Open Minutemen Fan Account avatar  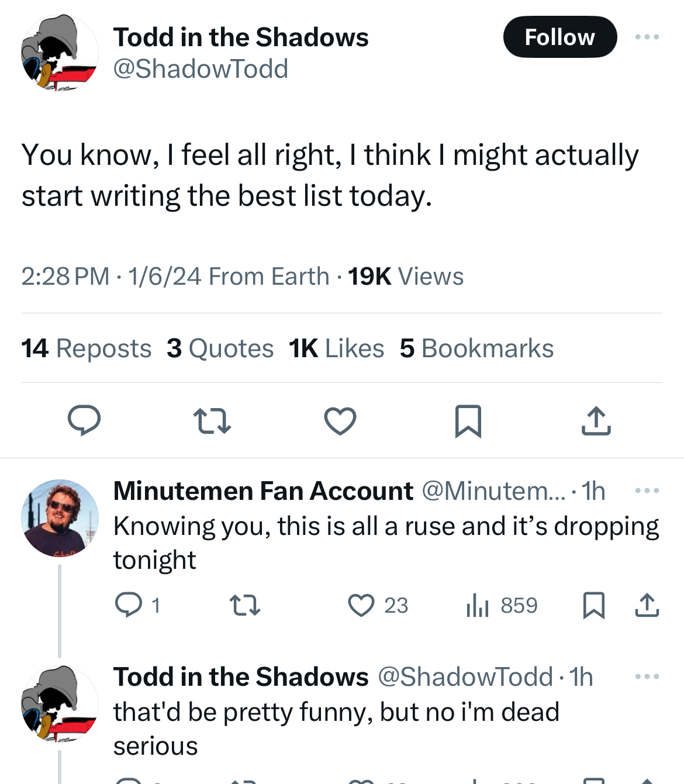click(60, 518)
